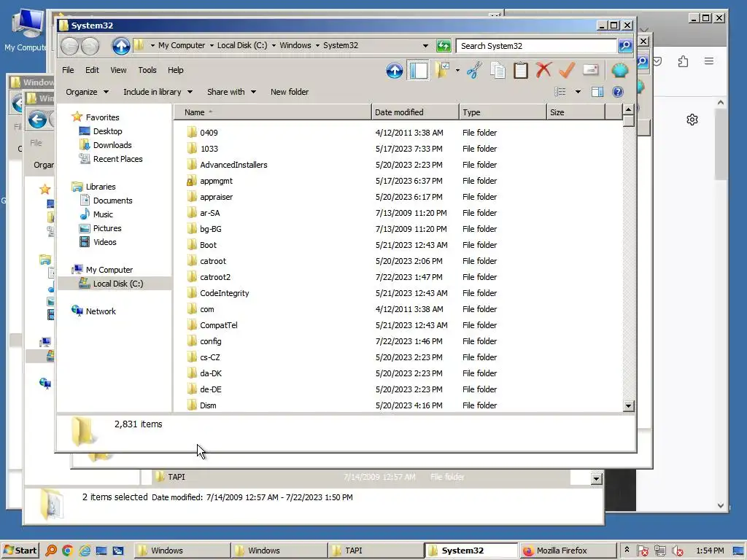Click the folder options icon in toolbar
Image resolution: width=747 pixels, height=560 pixels.
point(443,71)
